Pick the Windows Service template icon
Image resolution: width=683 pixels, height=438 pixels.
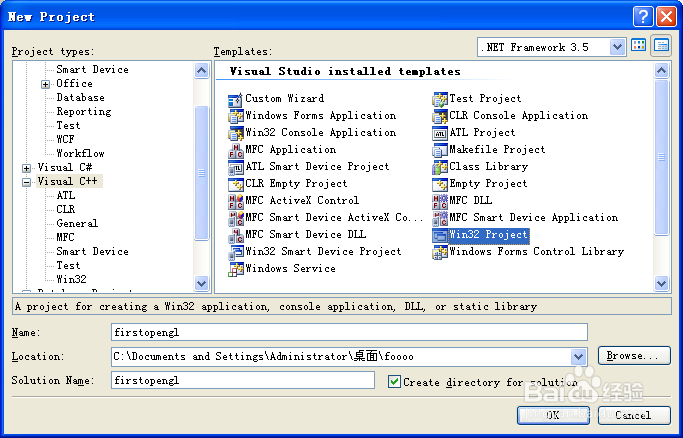[x=236, y=270]
